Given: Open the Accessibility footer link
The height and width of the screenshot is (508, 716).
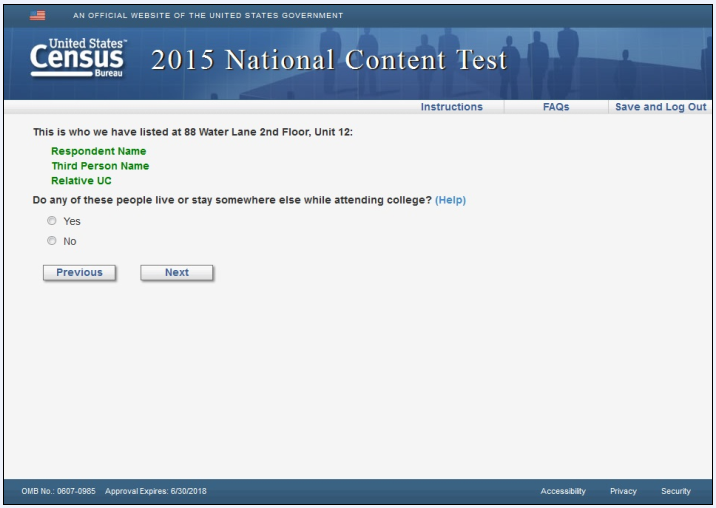Looking at the screenshot, I should pyautogui.click(x=563, y=491).
